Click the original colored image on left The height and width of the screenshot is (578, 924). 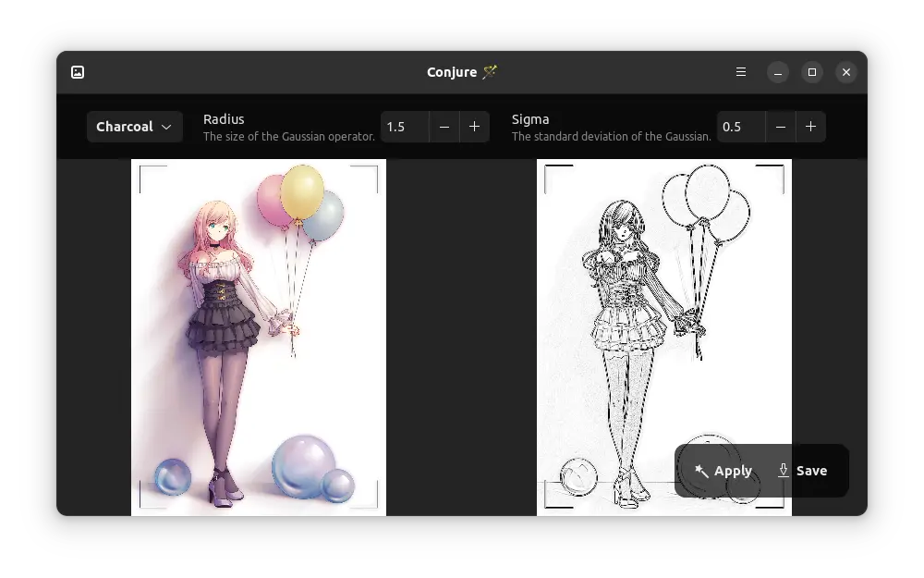(x=259, y=338)
